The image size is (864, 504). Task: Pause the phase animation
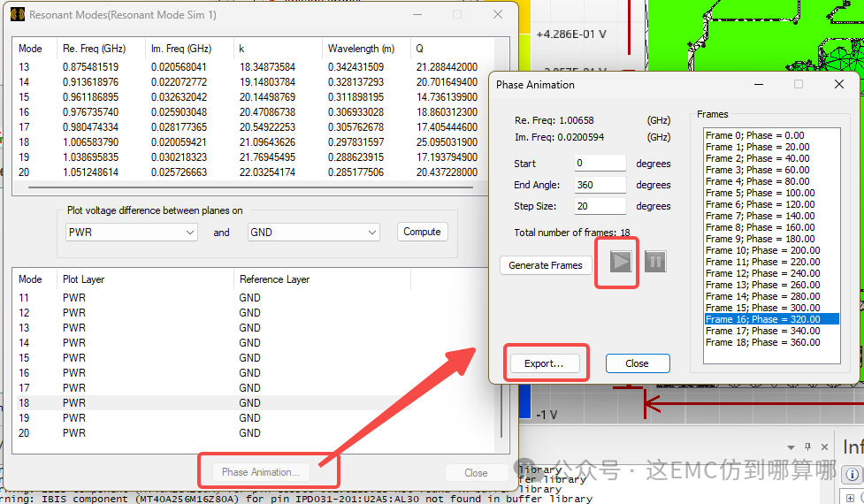(x=655, y=261)
